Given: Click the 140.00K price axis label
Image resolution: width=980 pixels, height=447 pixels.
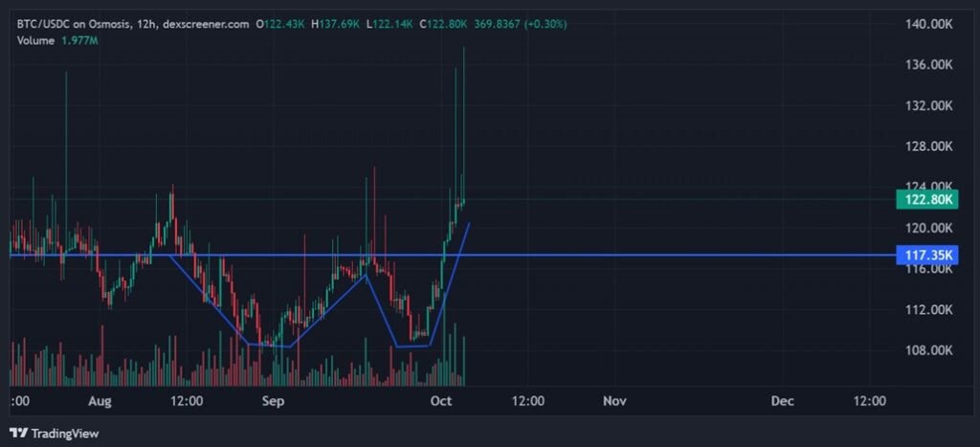Looking at the screenshot, I should point(926,23).
